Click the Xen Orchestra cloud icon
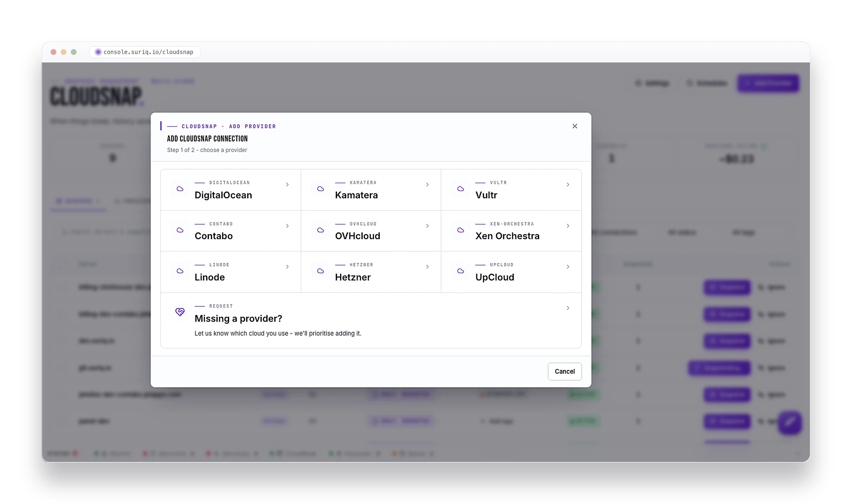The image size is (852, 504). (460, 230)
